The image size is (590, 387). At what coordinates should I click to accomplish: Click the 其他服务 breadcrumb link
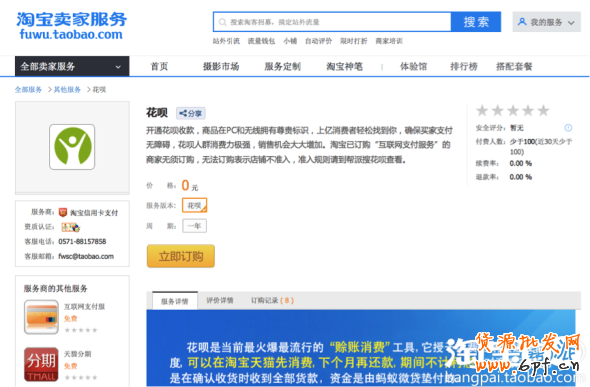tap(67, 90)
